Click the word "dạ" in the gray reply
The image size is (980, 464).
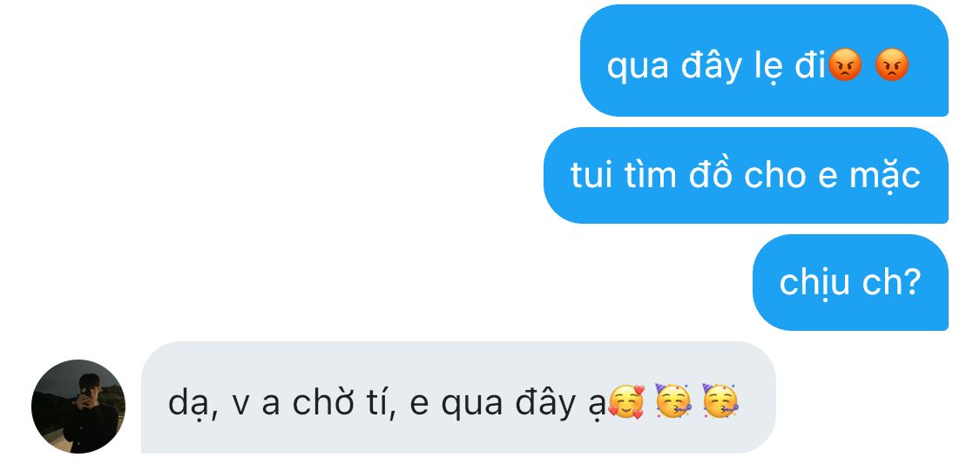pyautogui.click(x=189, y=404)
